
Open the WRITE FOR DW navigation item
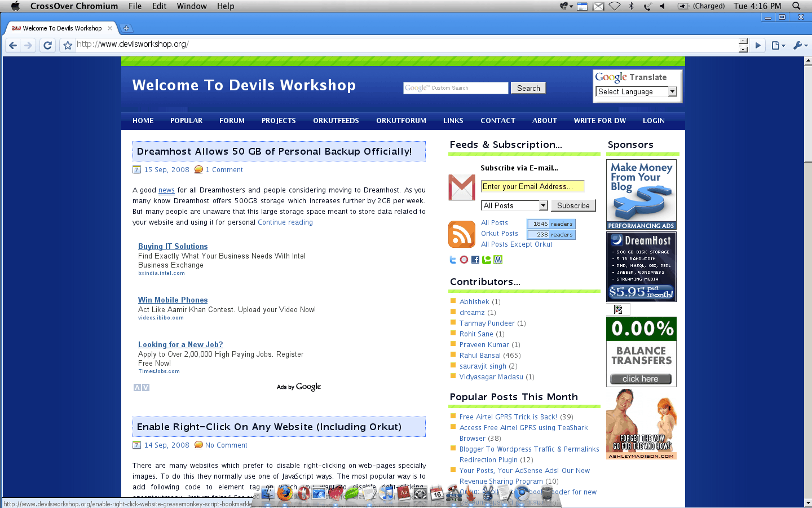coord(599,121)
